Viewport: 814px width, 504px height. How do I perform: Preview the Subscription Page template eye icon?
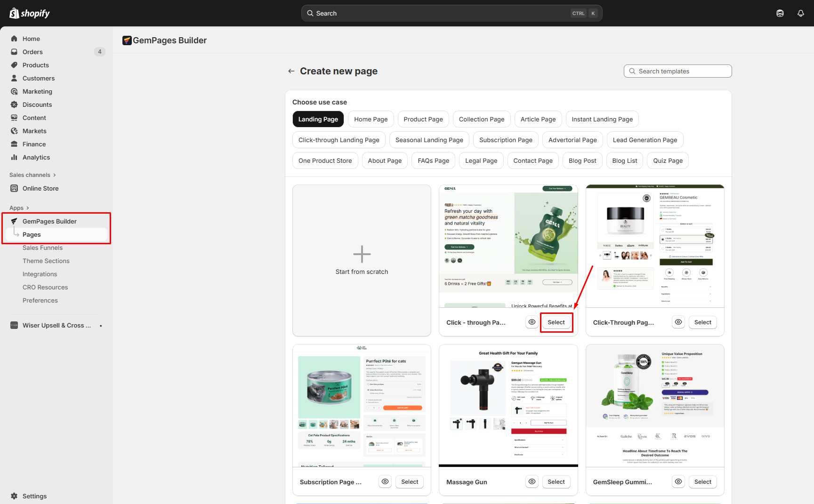pyautogui.click(x=385, y=481)
